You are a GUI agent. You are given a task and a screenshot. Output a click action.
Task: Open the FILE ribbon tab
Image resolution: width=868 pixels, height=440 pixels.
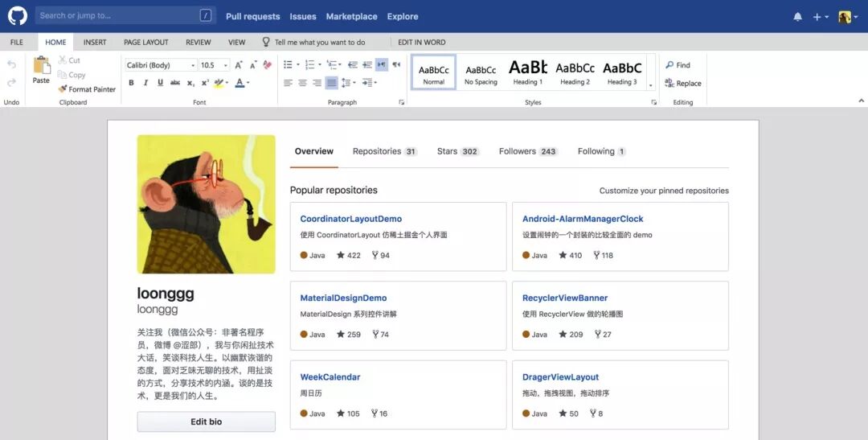[17, 42]
